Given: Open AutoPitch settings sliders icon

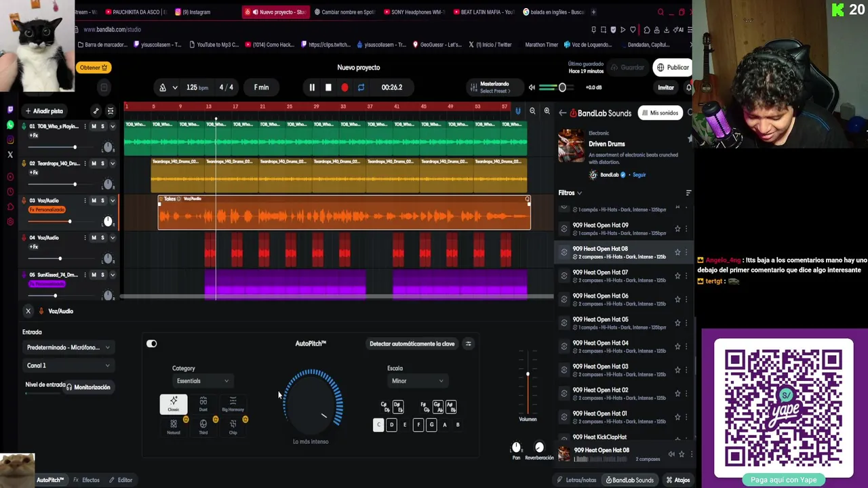Looking at the screenshot, I should click(468, 344).
